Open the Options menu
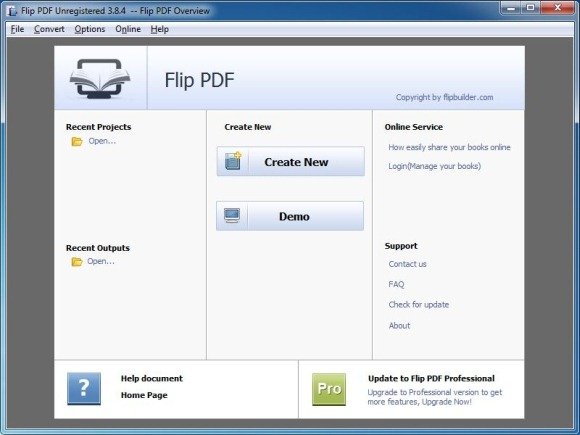Image resolution: width=580 pixels, height=435 pixels. [90, 29]
